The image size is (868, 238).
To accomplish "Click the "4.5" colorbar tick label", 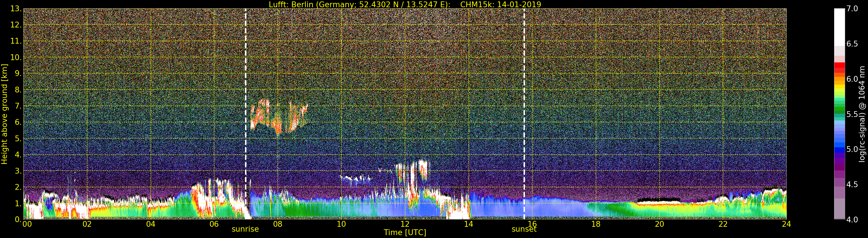I will point(852,184).
